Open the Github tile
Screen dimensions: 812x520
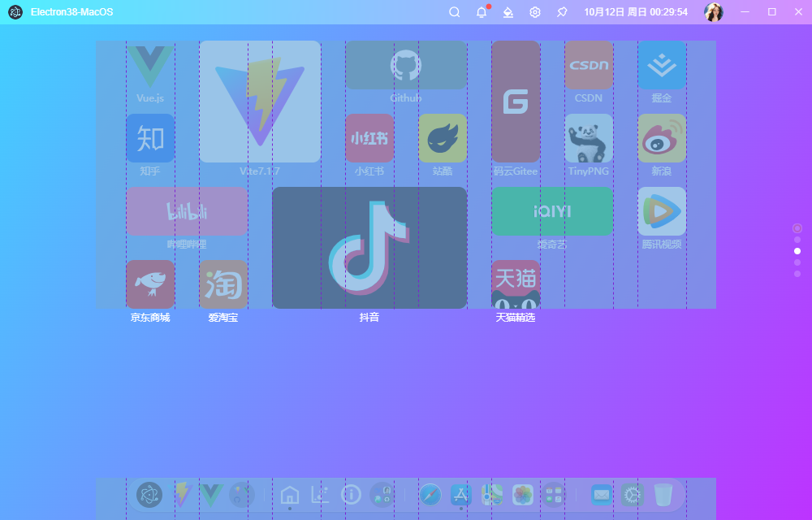[406, 65]
